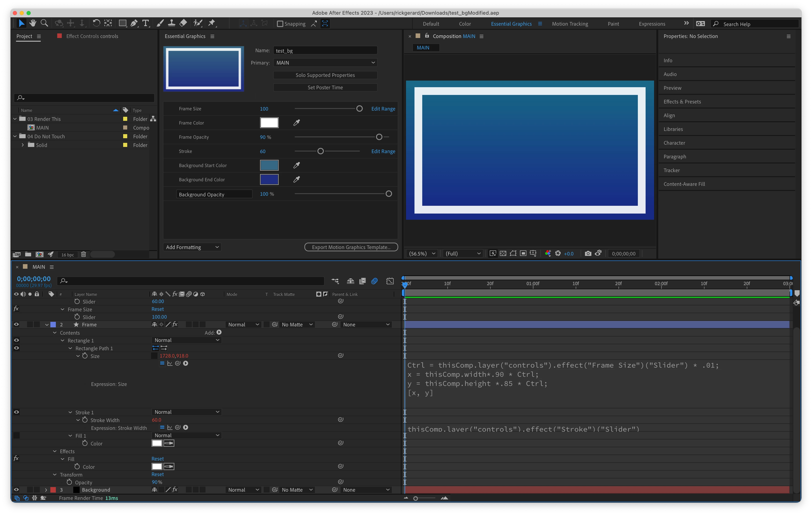Enable the Snapping checkbox

[280, 24]
